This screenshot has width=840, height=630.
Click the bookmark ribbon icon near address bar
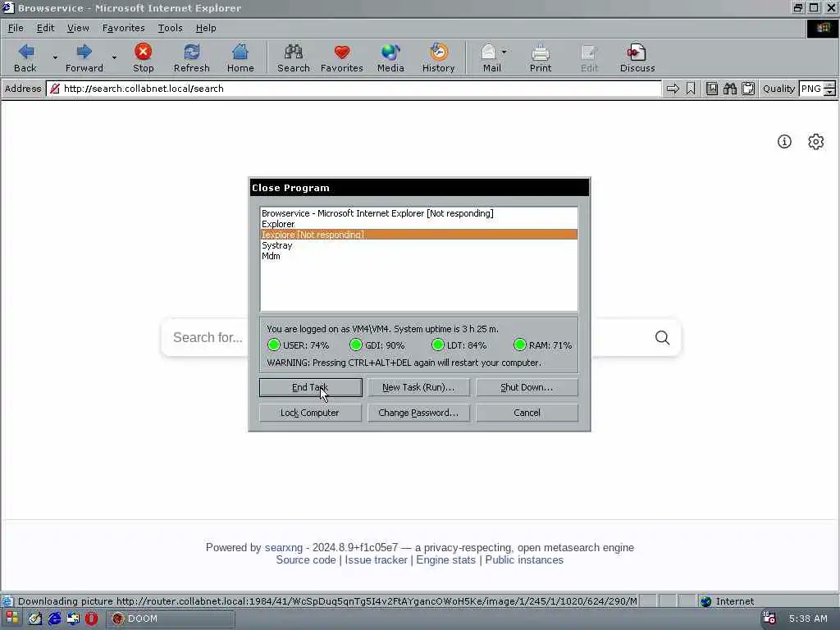[x=691, y=89]
